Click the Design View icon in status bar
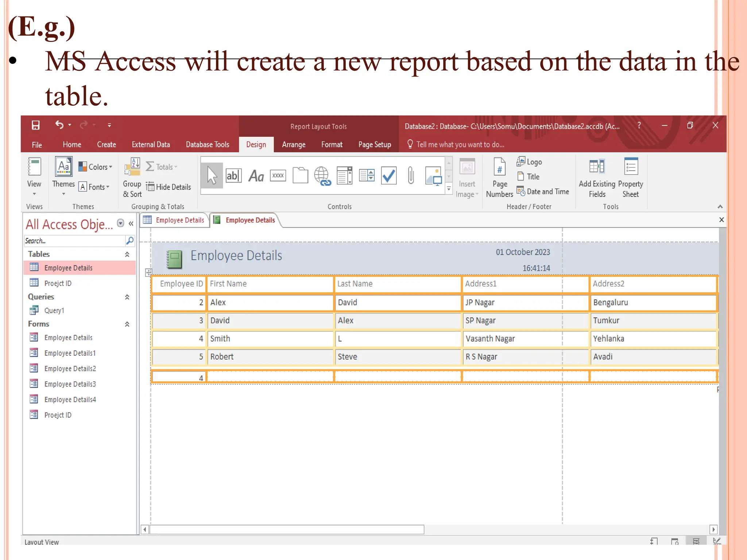This screenshot has height=560, width=747. pos(717,541)
